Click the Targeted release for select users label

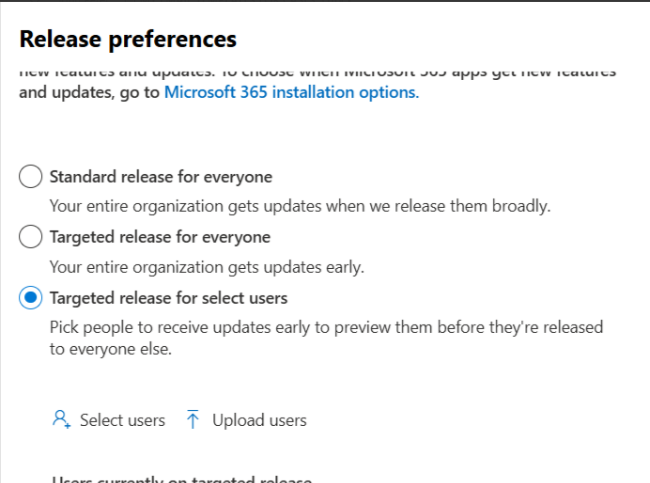[x=168, y=297]
